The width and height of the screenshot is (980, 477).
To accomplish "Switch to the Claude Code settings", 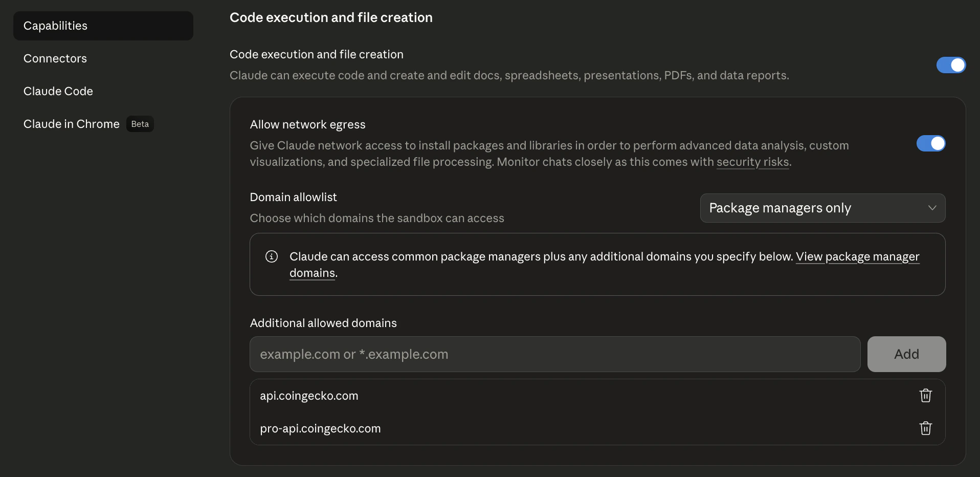I will pos(58,92).
